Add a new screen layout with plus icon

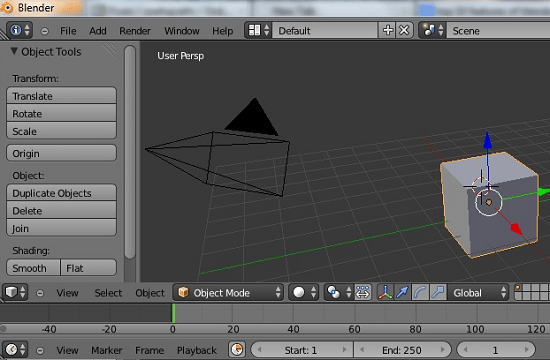click(388, 30)
